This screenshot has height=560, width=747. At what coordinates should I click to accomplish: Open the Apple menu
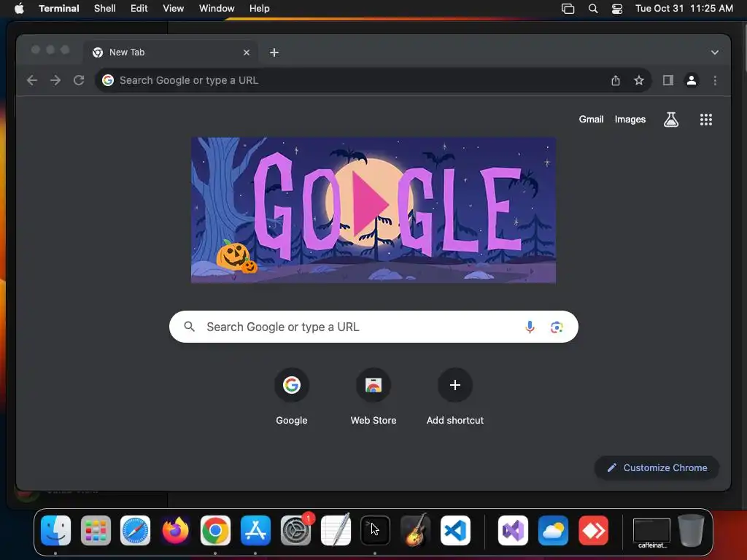[x=19, y=9]
